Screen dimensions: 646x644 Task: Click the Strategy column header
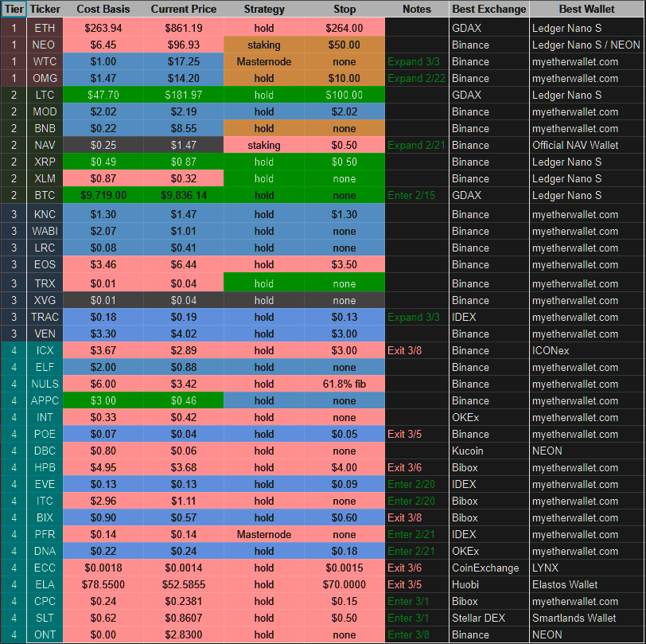click(263, 9)
